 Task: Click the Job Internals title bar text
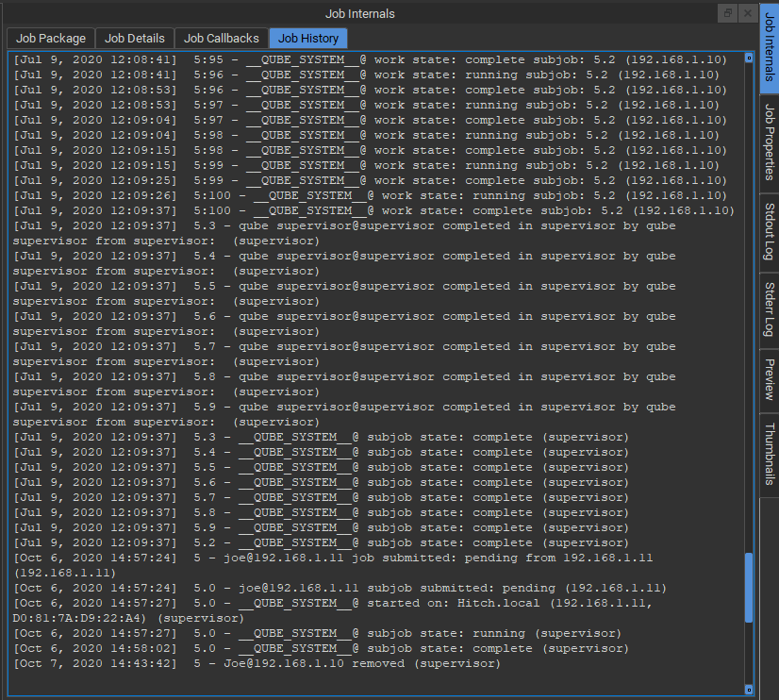360,13
